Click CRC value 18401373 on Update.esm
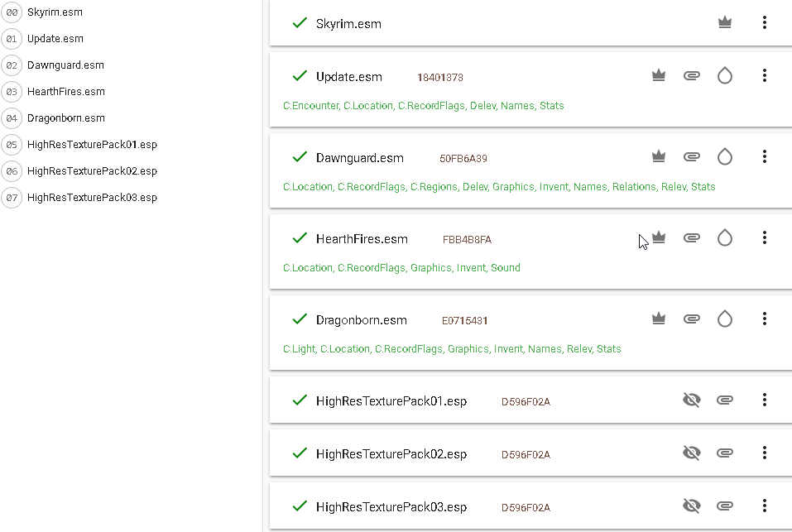This screenshot has width=792, height=532. 440,77
